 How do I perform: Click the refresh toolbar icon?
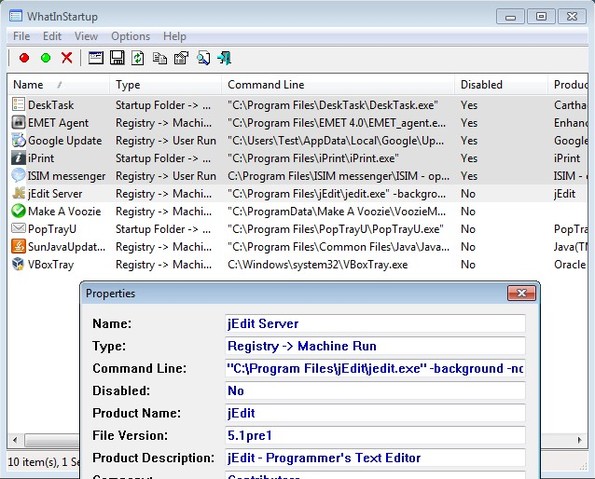click(x=138, y=58)
